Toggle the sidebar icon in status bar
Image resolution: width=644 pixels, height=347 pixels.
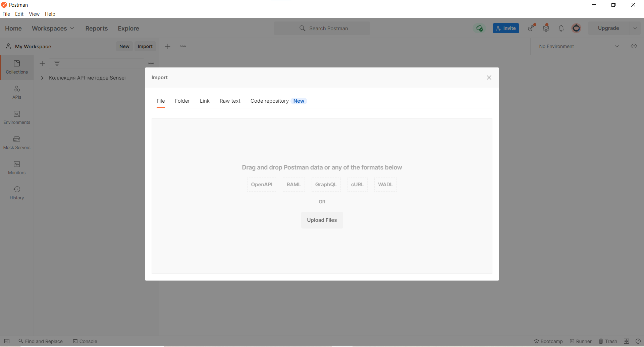tap(7, 341)
